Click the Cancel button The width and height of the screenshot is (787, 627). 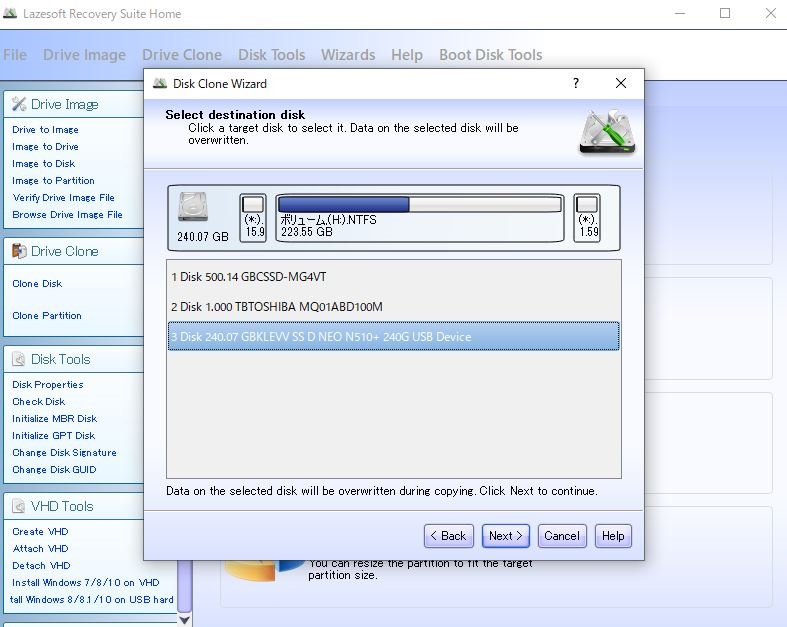(x=562, y=536)
